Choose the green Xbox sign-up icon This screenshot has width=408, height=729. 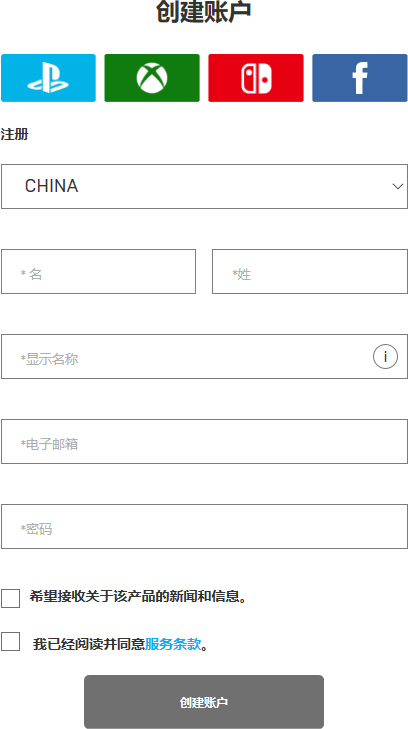152,78
